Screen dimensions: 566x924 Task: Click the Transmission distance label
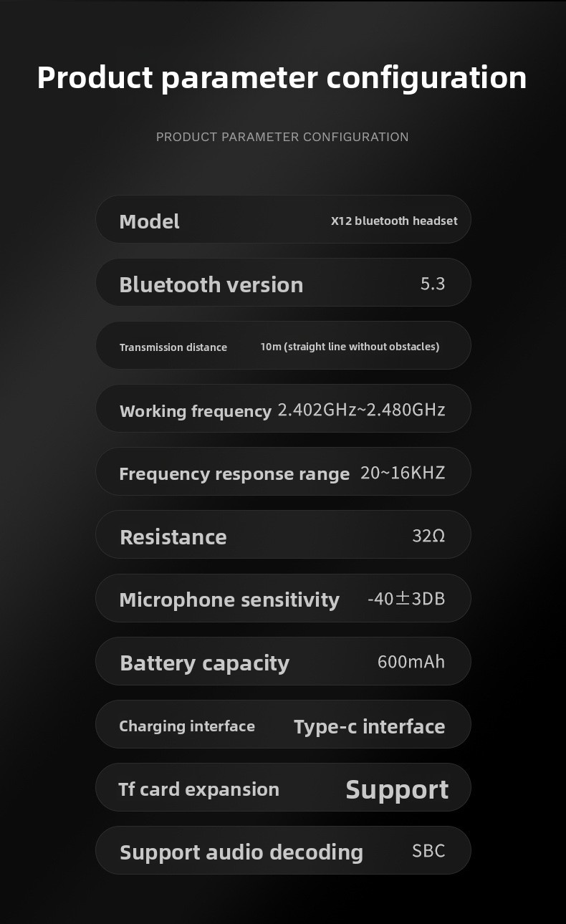point(173,347)
